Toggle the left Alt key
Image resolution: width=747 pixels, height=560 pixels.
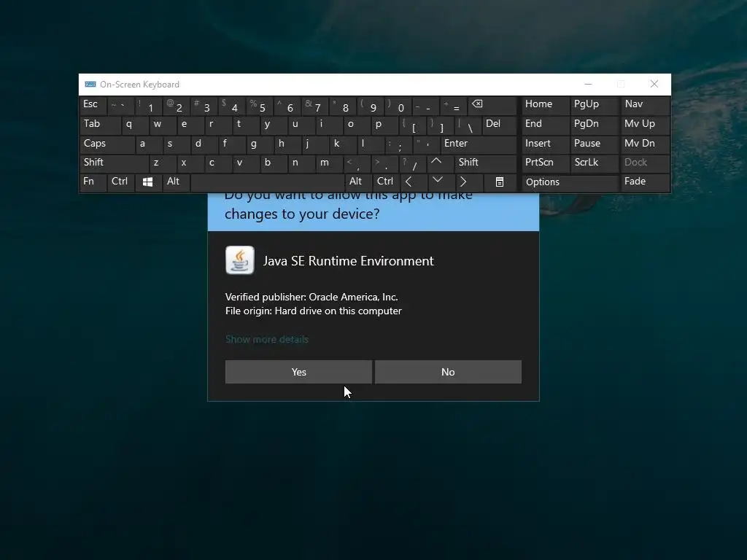pos(176,182)
